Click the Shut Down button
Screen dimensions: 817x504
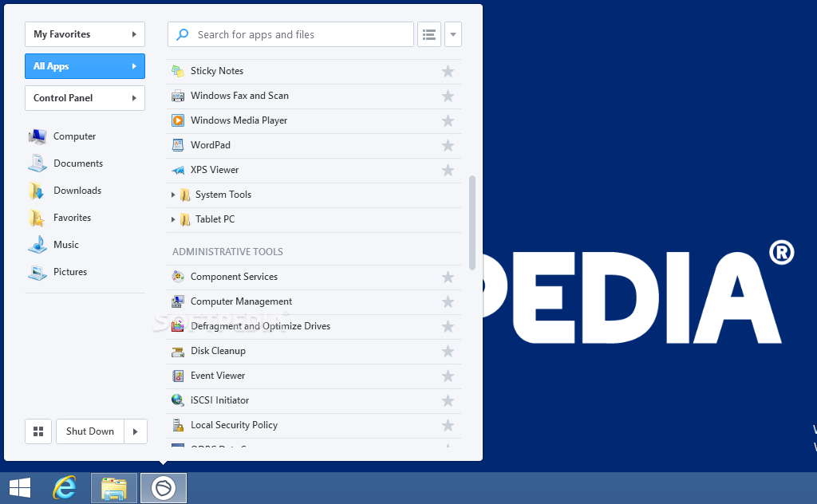[90, 431]
